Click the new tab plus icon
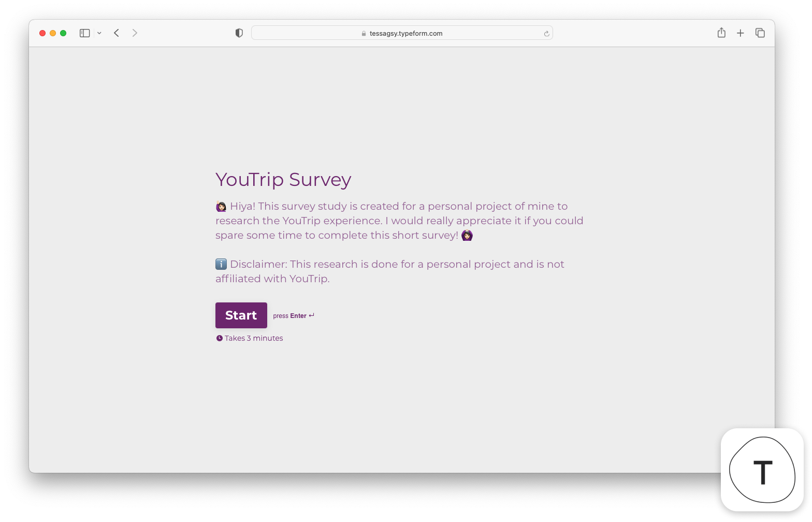Image resolution: width=812 pixels, height=522 pixels. 741,33
